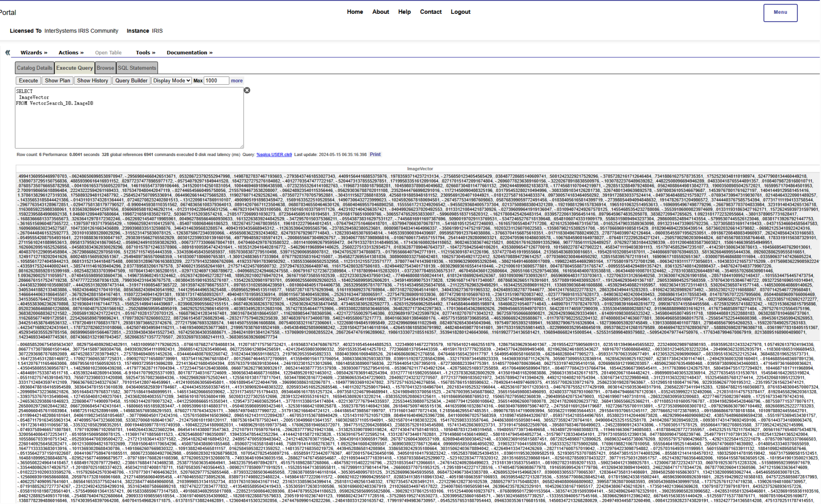821x504 pixels.
Task: Open the Documentation menu
Action: coord(189,52)
